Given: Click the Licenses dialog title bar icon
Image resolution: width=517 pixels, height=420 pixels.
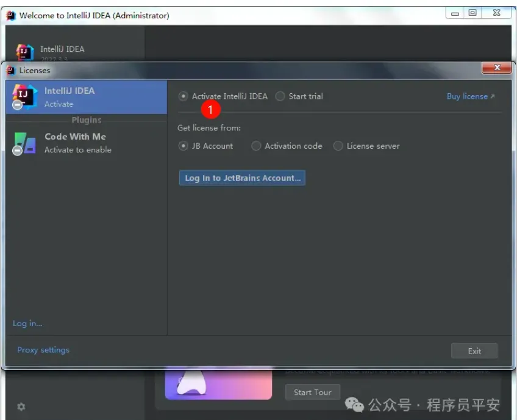Looking at the screenshot, I should 11,70.
